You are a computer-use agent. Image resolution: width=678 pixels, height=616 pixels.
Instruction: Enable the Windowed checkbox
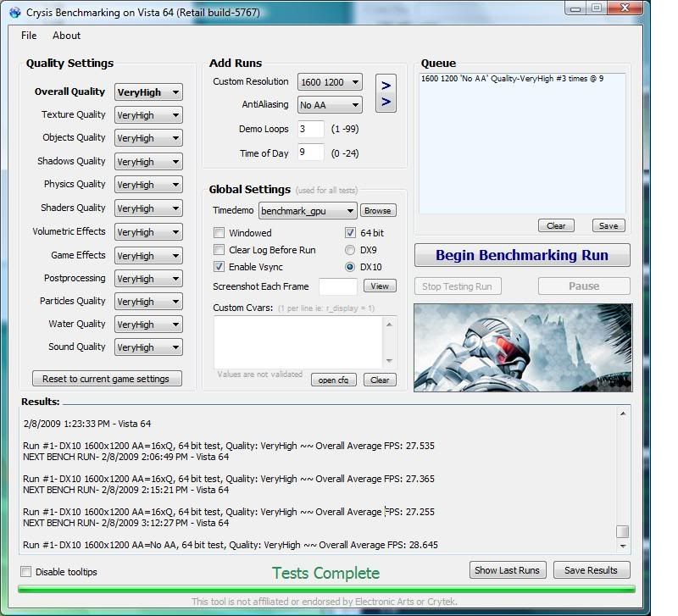218,232
